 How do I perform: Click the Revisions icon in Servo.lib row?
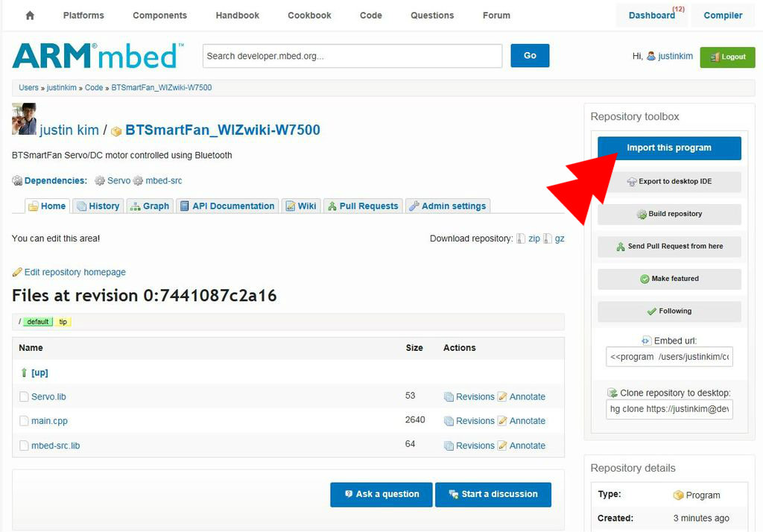pyautogui.click(x=449, y=397)
